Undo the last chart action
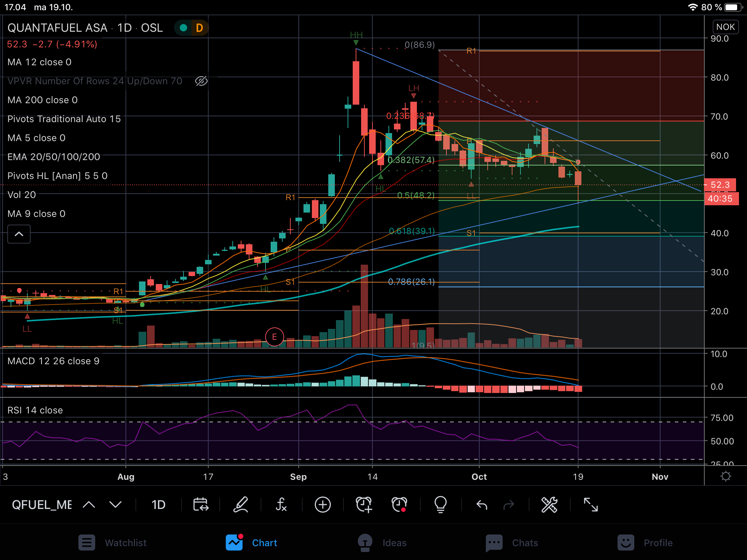Viewport: 747px width, 560px height. point(481,505)
